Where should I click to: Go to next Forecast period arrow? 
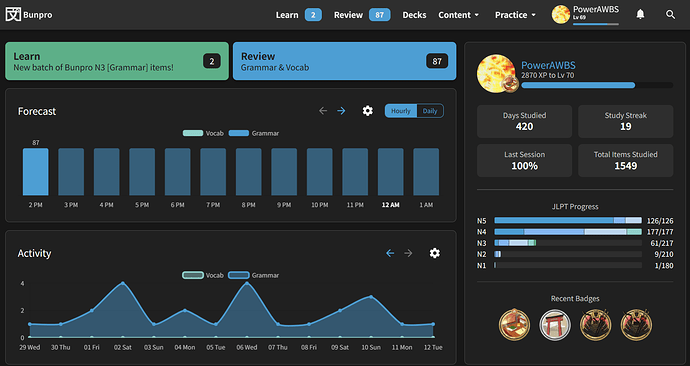pos(341,111)
